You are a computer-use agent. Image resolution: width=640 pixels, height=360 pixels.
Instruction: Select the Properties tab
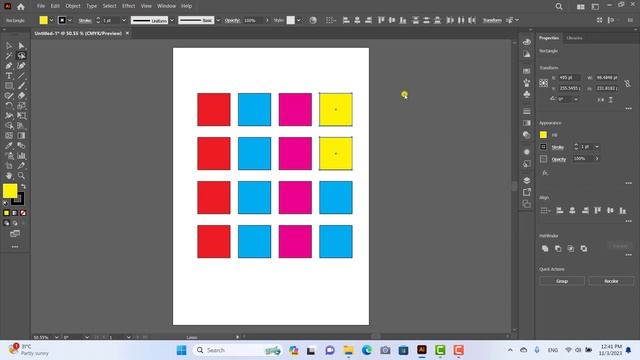coord(549,38)
